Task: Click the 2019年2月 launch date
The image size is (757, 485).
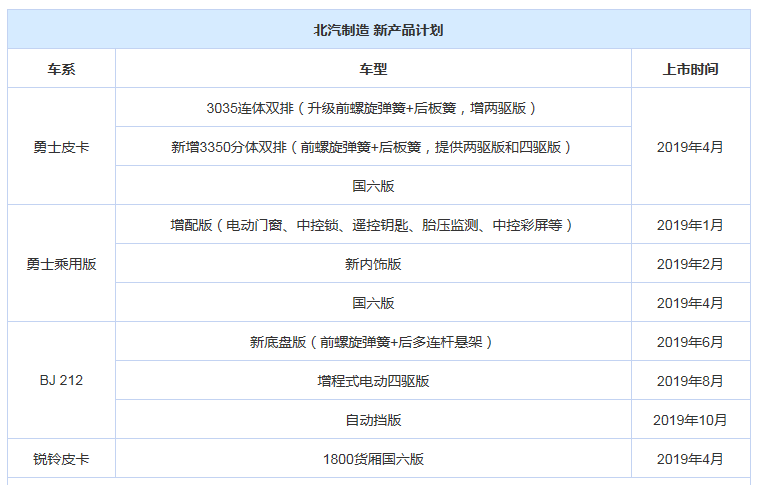Action: [x=690, y=263]
